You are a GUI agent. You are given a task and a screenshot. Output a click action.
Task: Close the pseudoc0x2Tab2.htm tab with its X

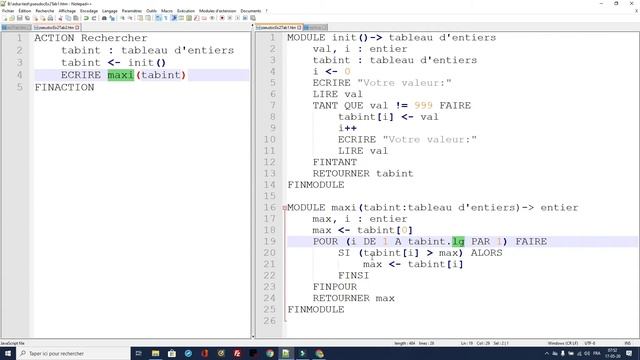(78, 27)
